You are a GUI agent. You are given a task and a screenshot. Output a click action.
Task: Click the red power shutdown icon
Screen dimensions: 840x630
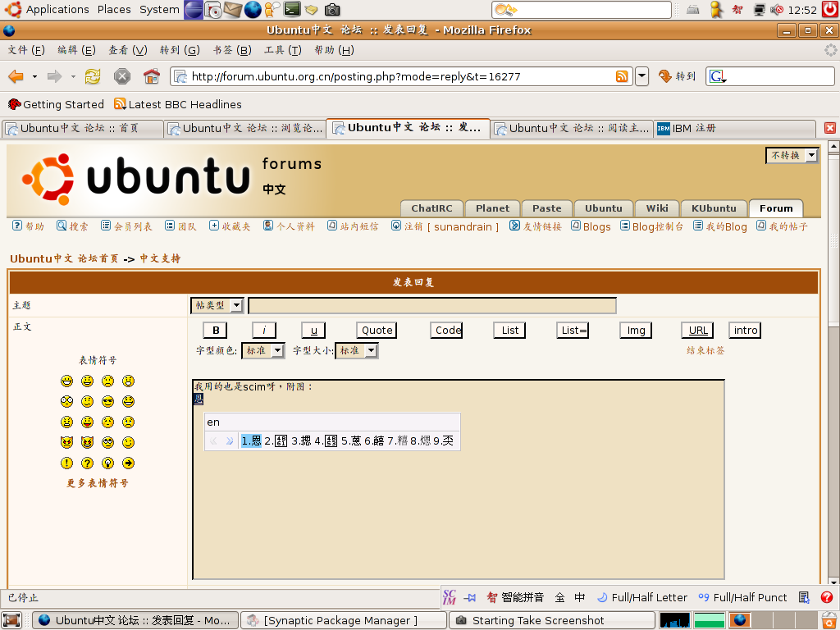tap(830, 9)
